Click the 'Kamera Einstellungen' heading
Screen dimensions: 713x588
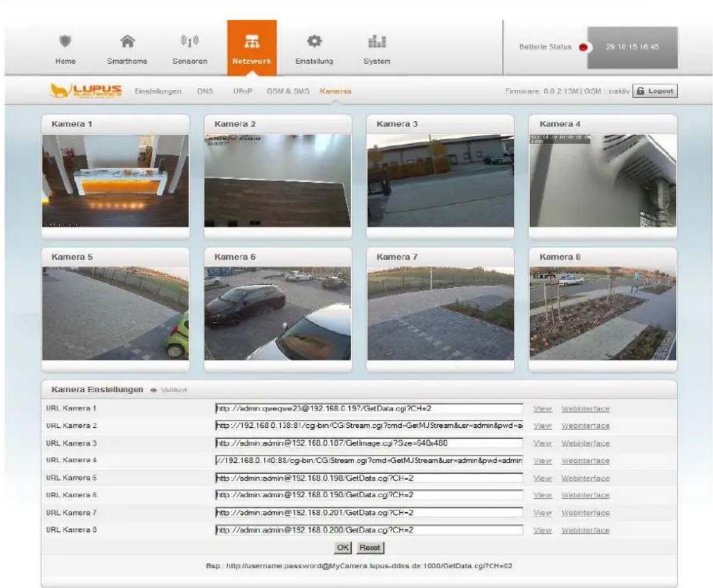coord(97,390)
